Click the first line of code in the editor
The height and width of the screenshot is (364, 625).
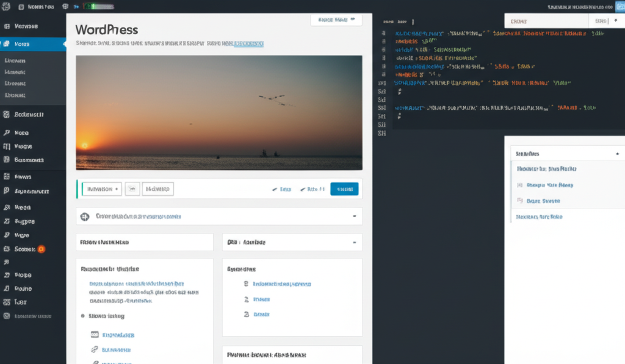point(499,34)
